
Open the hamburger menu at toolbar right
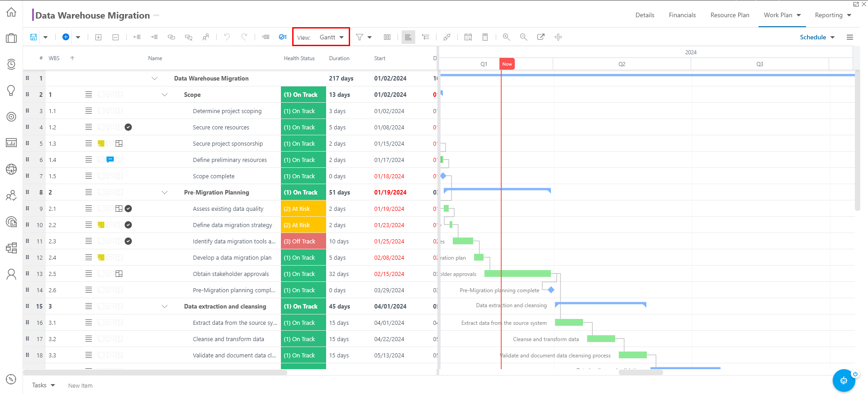click(850, 37)
